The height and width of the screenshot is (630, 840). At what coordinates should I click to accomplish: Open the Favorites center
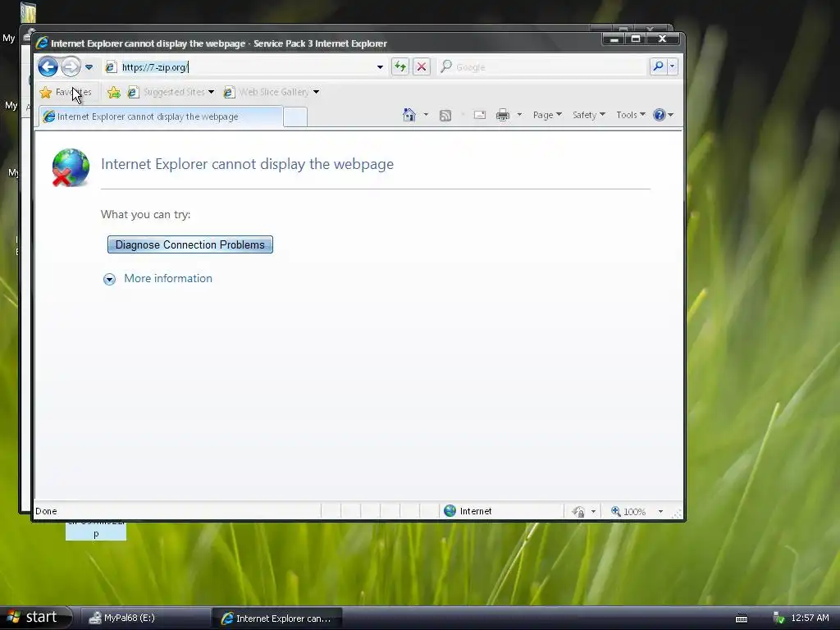[x=66, y=92]
